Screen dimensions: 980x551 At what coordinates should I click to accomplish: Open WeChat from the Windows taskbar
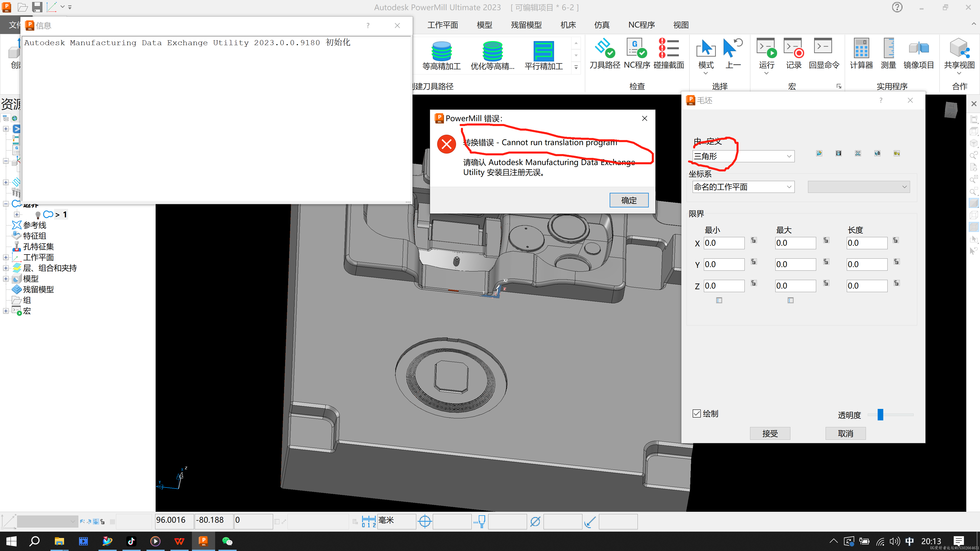227,541
